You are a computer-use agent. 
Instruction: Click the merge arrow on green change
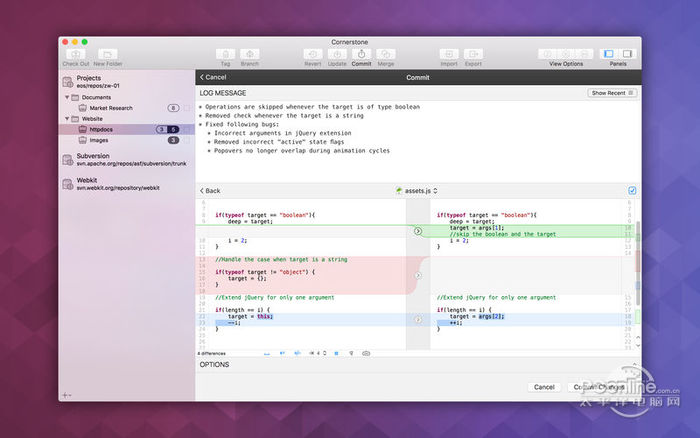[x=418, y=231]
